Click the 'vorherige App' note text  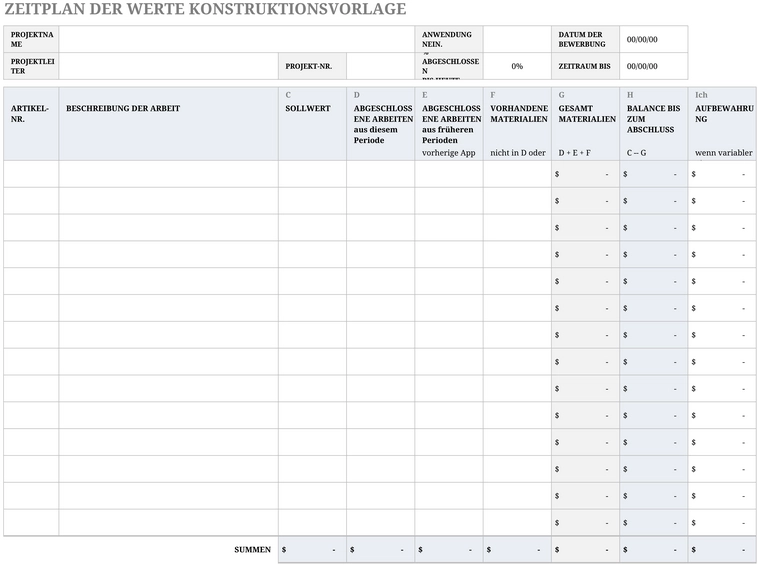(x=449, y=153)
